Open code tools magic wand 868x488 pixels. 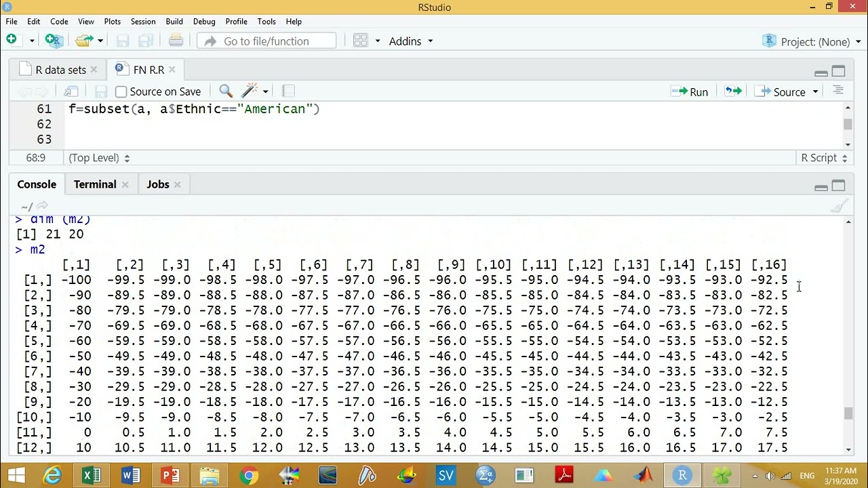coord(250,91)
